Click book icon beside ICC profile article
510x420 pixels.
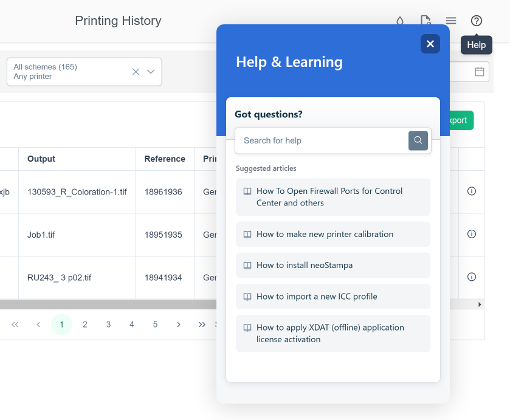[x=247, y=297]
